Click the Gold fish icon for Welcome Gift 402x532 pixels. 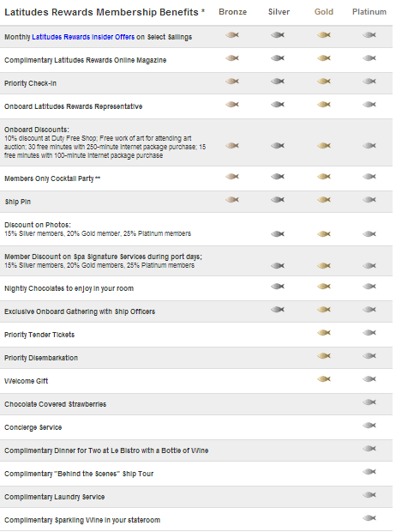click(324, 379)
